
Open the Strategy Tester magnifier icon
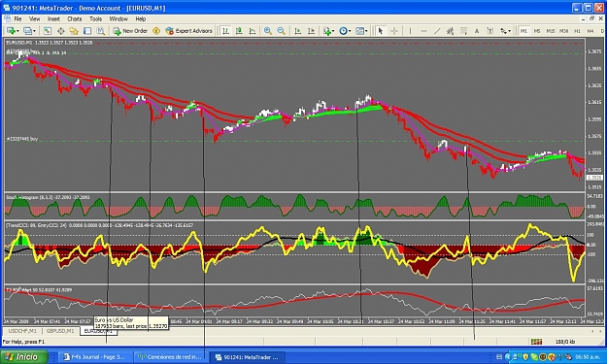(100, 31)
